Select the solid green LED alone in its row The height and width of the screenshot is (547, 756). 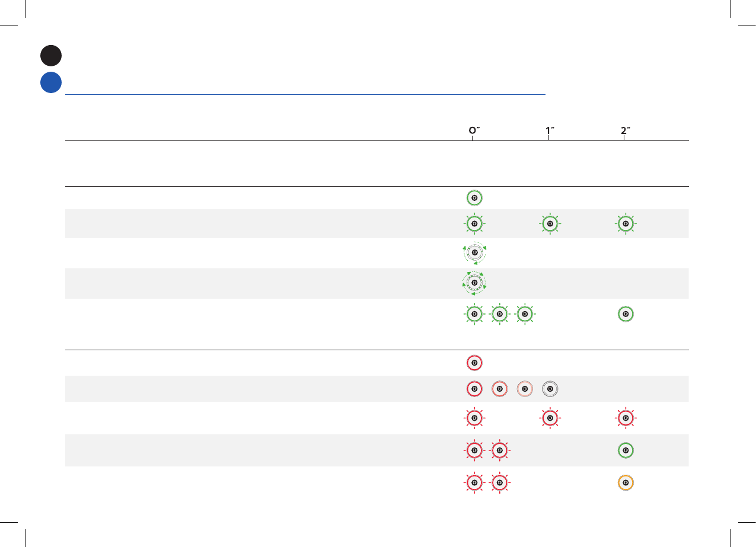[x=474, y=198]
